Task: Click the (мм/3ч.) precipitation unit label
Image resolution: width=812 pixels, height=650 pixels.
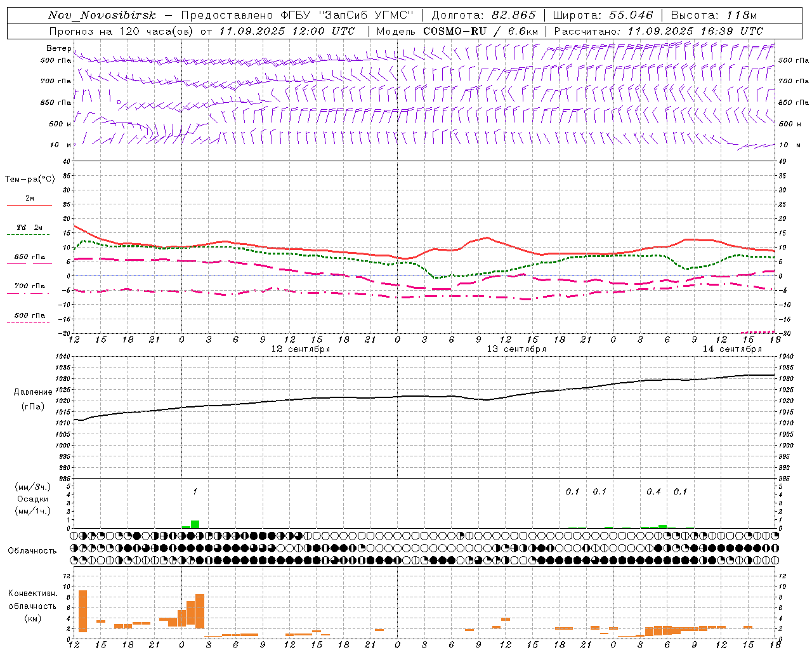Action: click(32, 487)
